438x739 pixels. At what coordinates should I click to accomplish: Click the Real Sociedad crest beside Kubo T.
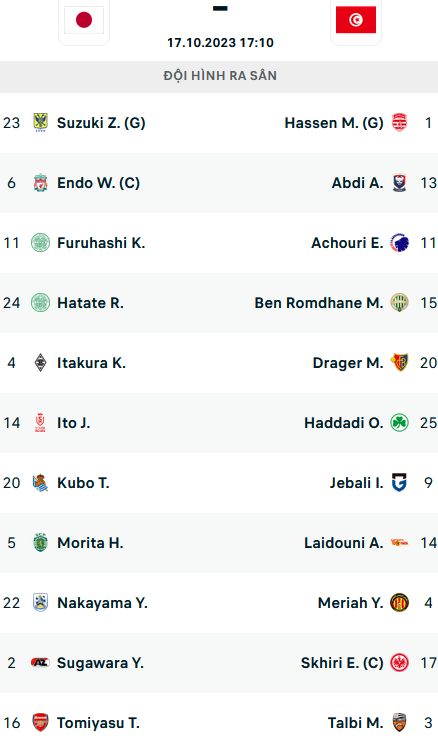coord(41,483)
